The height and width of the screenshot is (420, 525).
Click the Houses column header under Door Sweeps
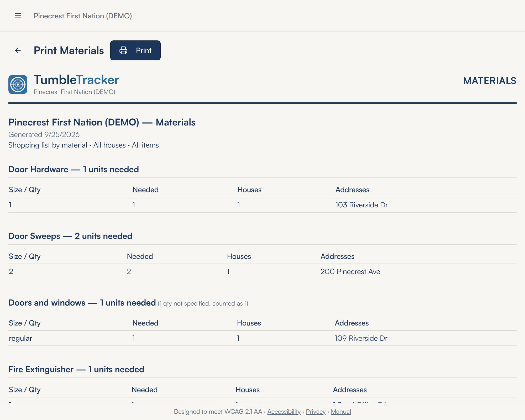239,256
